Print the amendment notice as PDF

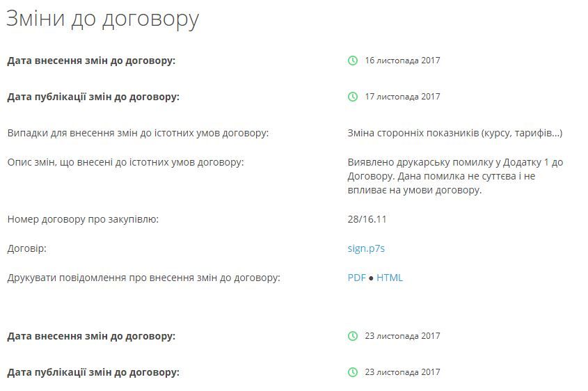[356, 278]
